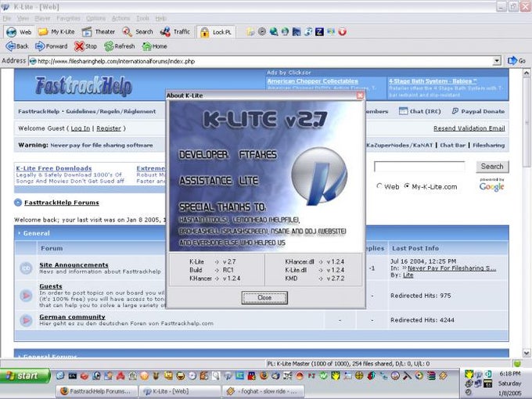This screenshot has height=399, width=532.
Task: Click the system clock showing 6:18 PM
Action: pos(509,373)
